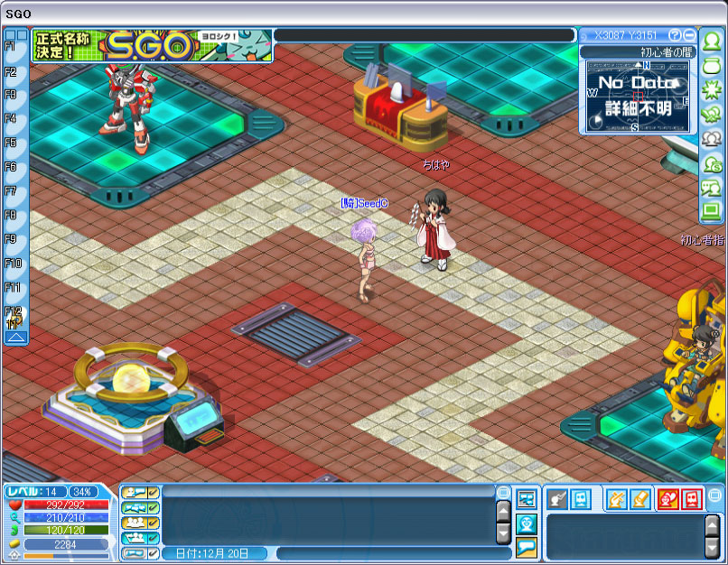Move the chat log down one line

click(503, 533)
